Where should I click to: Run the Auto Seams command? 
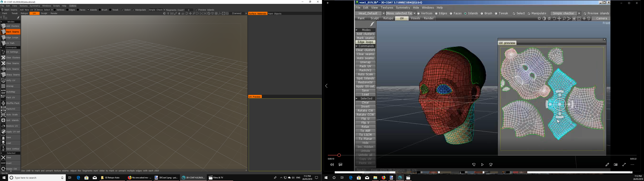[10, 69]
